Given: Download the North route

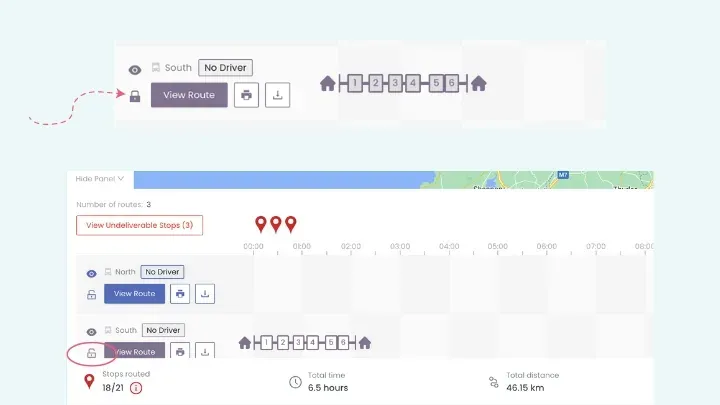Looking at the screenshot, I should coord(205,294).
